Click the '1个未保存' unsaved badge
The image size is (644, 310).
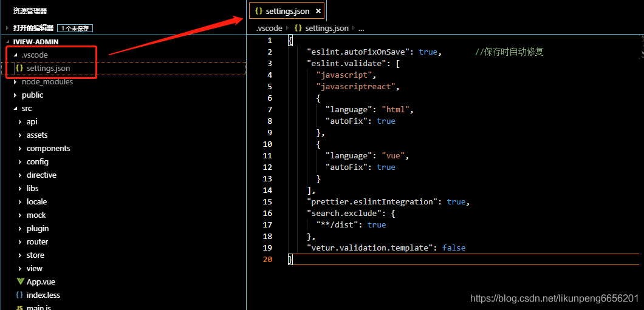(75, 29)
